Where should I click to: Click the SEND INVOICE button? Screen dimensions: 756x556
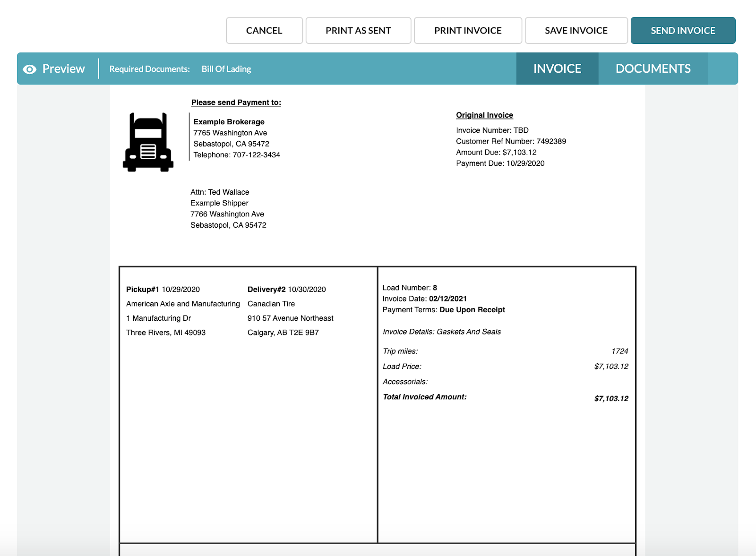683,30
